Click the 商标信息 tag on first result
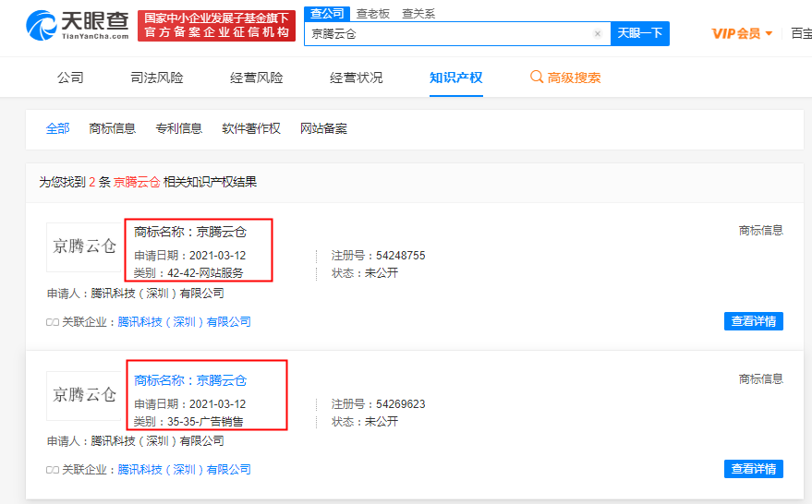This screenshot has height=504, width=812. coord(761,230)
